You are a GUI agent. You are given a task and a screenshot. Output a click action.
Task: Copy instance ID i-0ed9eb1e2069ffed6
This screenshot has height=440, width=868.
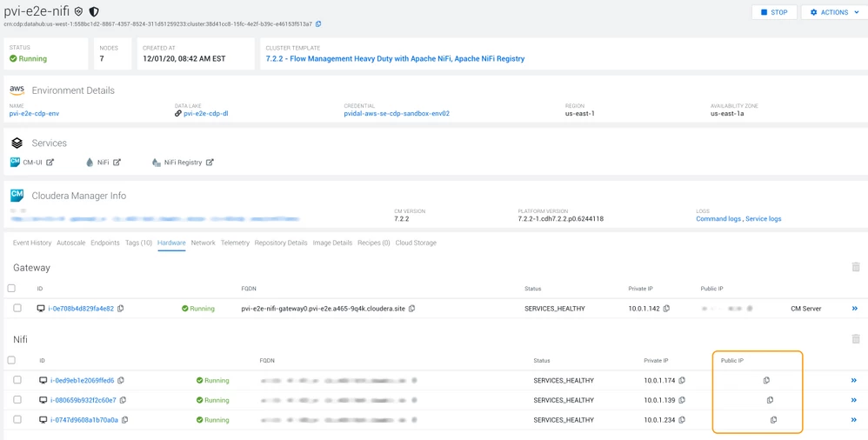121,381
